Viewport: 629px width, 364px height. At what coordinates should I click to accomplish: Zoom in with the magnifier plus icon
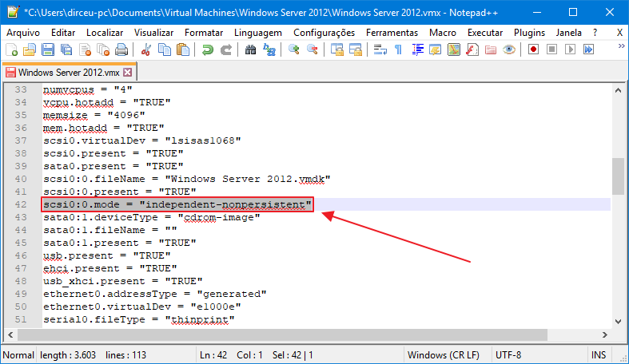coord(293,50)
